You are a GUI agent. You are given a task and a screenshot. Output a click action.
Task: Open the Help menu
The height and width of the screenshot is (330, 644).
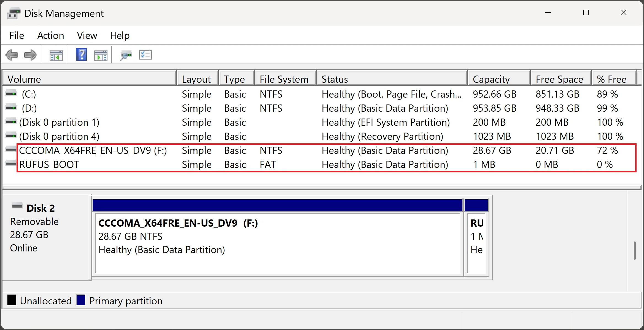tap(120, 36)
